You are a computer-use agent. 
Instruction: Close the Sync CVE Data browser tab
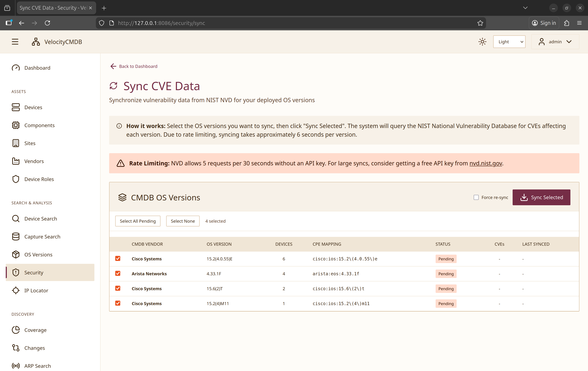pyautogui.click(x=90, y=8)
